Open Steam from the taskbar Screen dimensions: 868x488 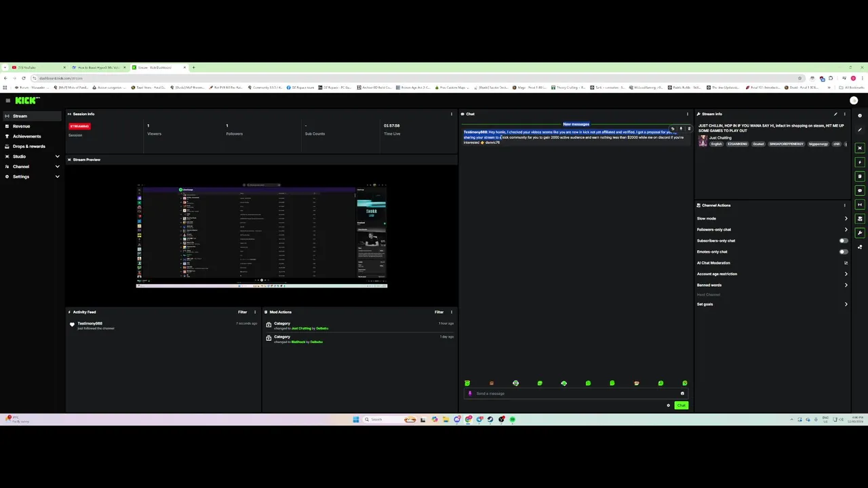tap(490, 420)
